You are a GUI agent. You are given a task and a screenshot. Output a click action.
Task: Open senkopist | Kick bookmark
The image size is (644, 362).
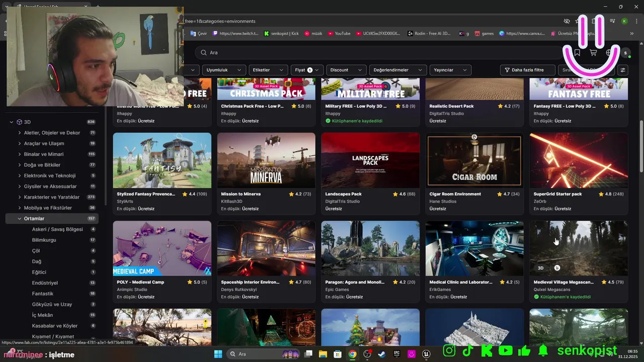(x=281, y=34)
